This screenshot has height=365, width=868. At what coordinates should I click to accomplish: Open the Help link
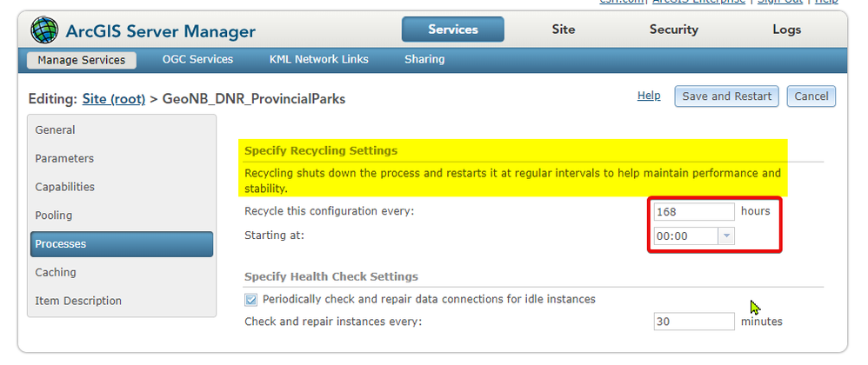pyautogui.click(x=649, y=96)
